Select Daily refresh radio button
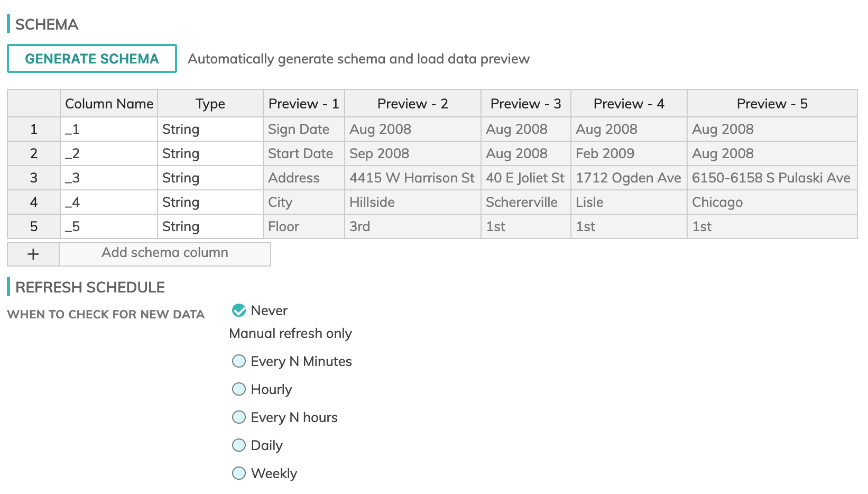This screenshot has width=868, height=494. tap(239, 445)
